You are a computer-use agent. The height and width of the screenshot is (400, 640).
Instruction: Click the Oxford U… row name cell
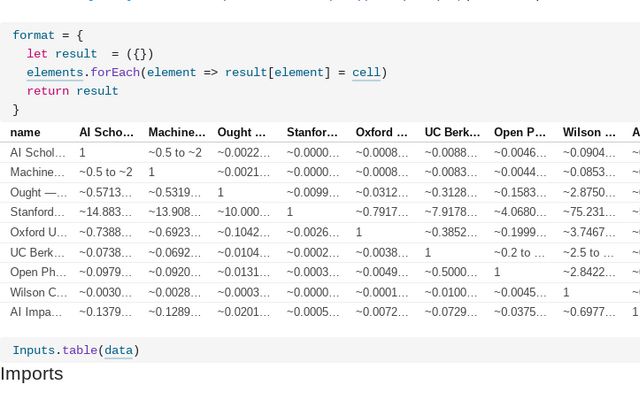click(x=38, y=232)
